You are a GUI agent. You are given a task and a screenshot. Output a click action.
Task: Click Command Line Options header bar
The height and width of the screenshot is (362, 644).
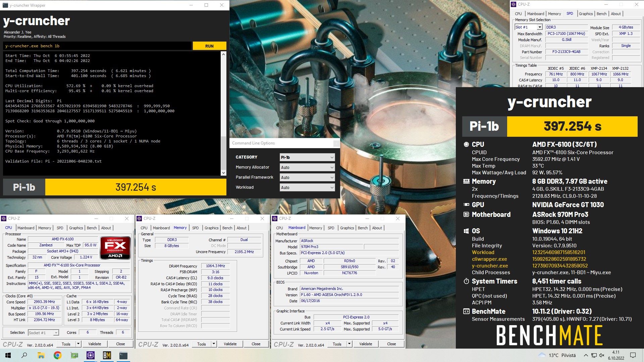284,143
